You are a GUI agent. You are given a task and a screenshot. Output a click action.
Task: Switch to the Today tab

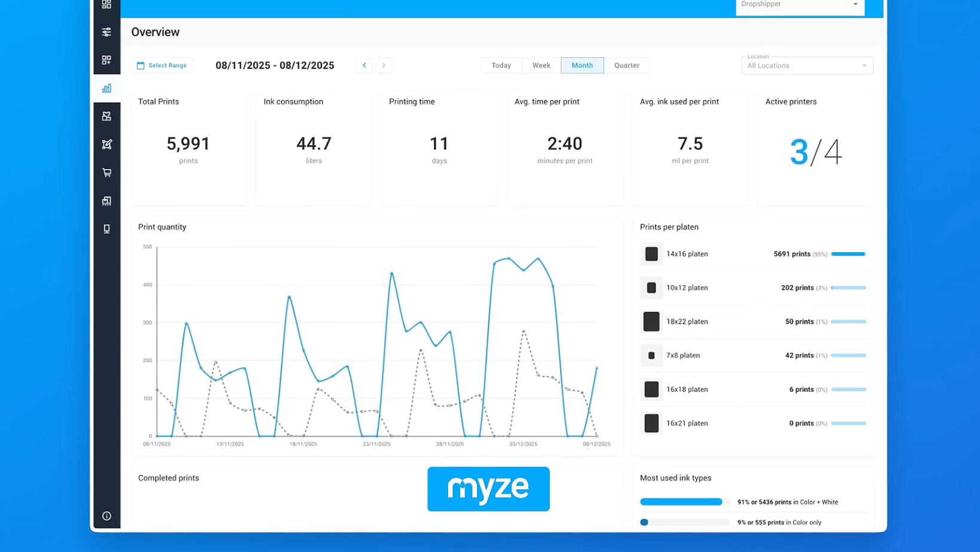[501, 66]
